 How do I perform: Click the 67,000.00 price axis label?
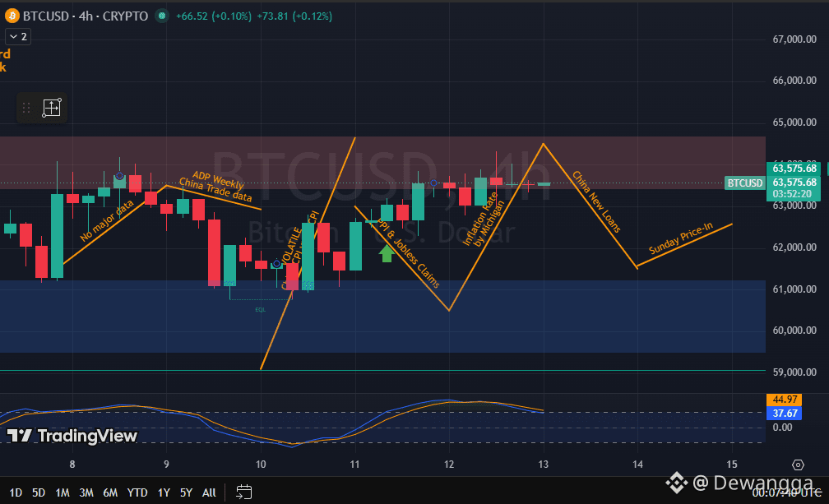[794, 39]
